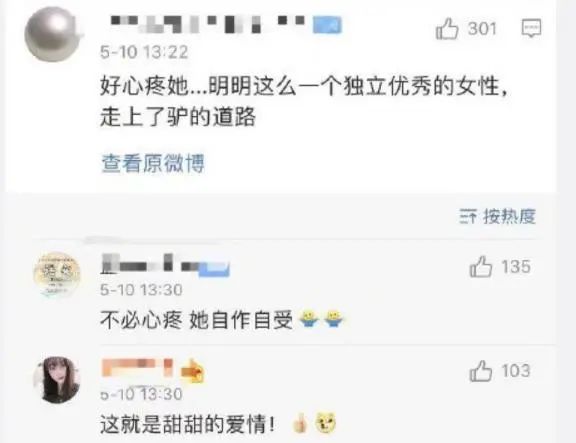Click the blurred username above 不必心疼 comment
Viewport: 576px width, 443px height.
point(150,264)
